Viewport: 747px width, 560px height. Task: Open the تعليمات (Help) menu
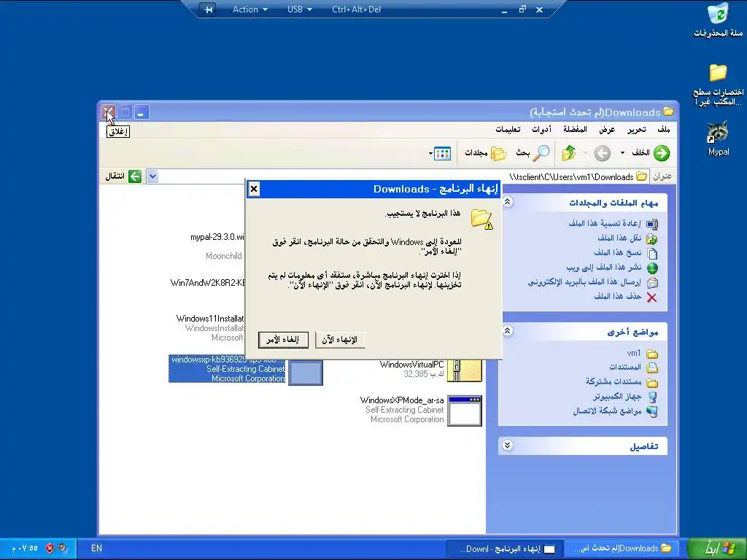(x=508, y=130)
